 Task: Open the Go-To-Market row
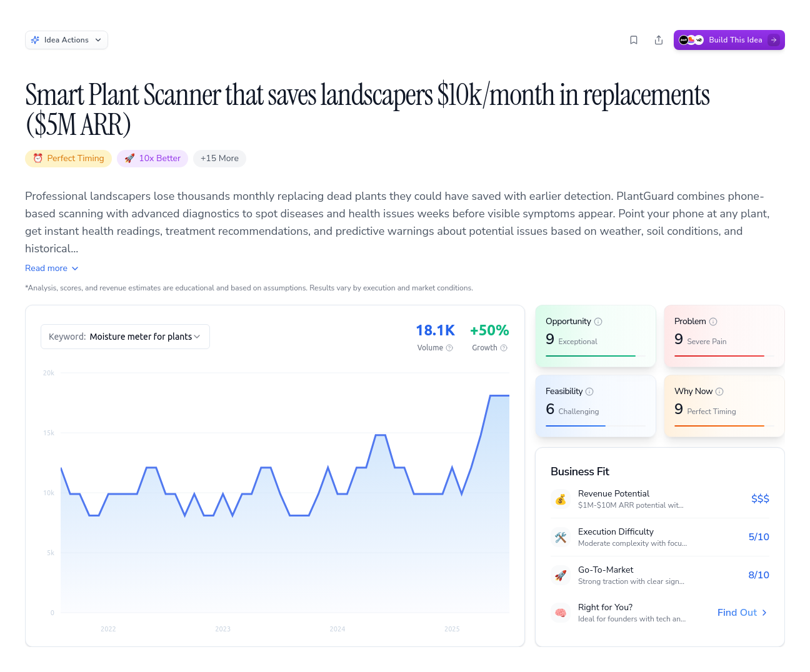[x=660, y=575]
